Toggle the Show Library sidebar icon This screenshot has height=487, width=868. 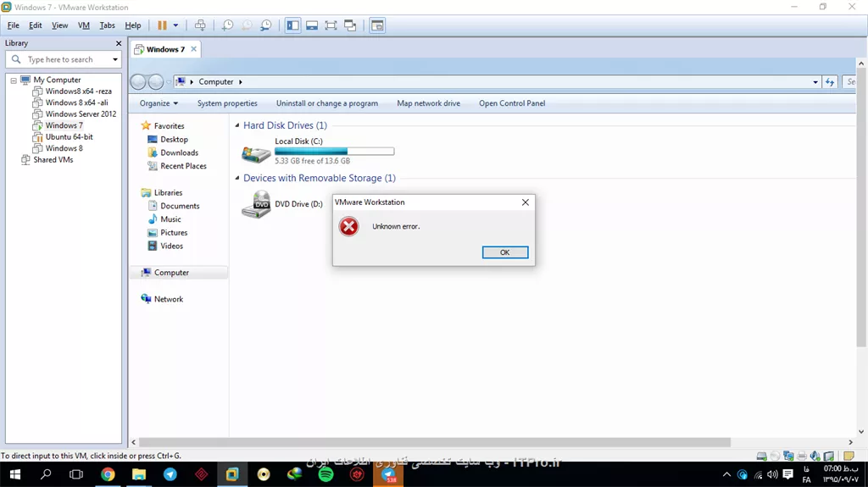tap(292, 25)
